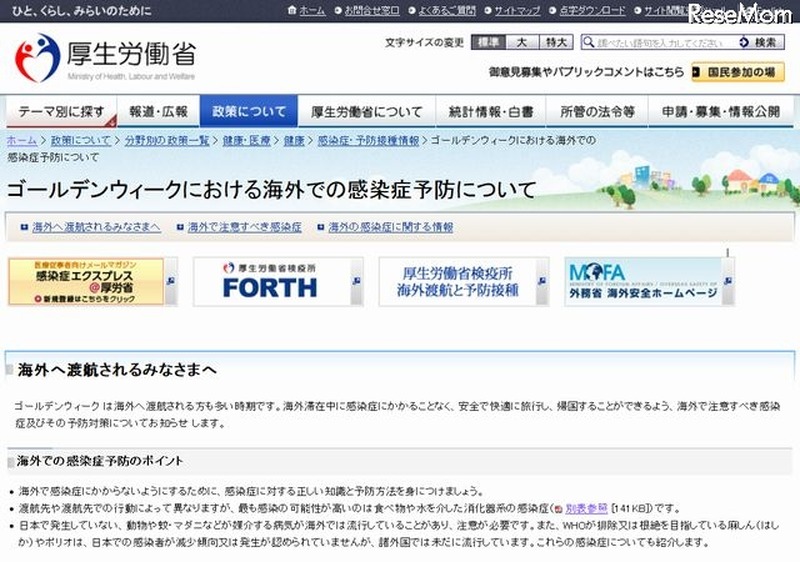Open the 厚生労働省検疫所 海外渡航と予防接種 banner
800x562 pixels.
(457, 282)
